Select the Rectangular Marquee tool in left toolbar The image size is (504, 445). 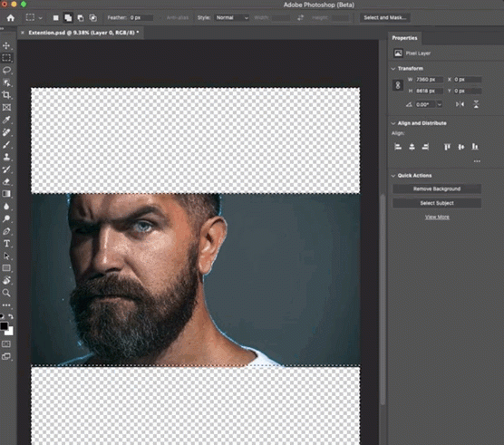[6, 58]
